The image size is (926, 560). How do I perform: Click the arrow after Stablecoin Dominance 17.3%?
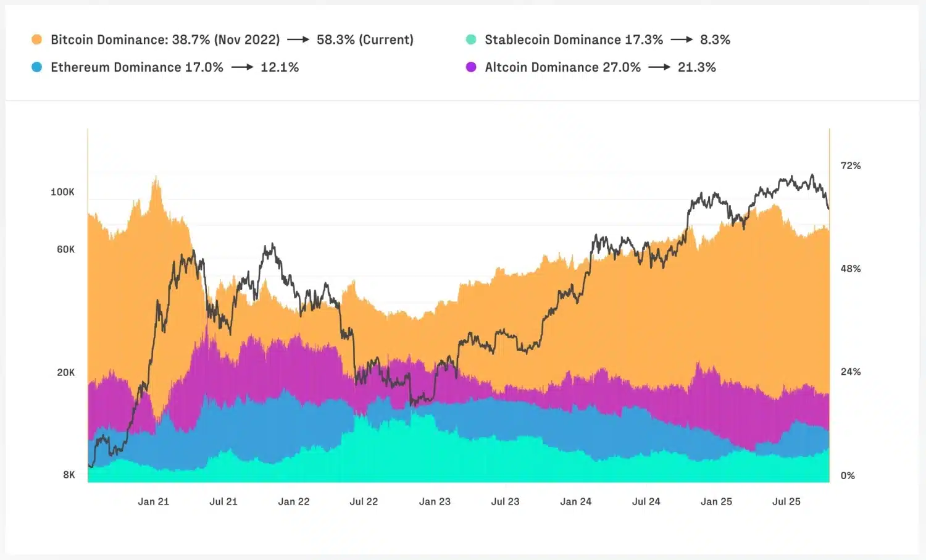point(682,40)
